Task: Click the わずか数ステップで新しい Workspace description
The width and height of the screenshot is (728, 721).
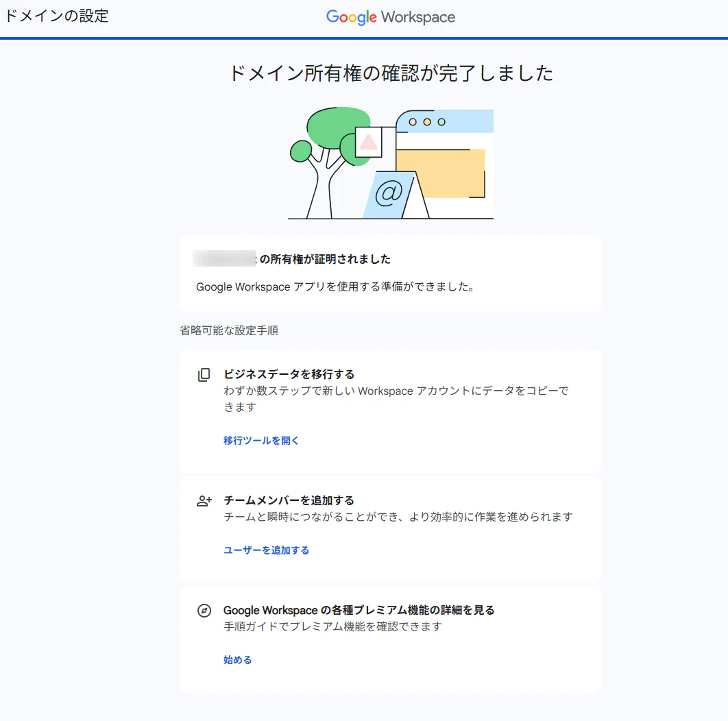Action: click(396, 399)
